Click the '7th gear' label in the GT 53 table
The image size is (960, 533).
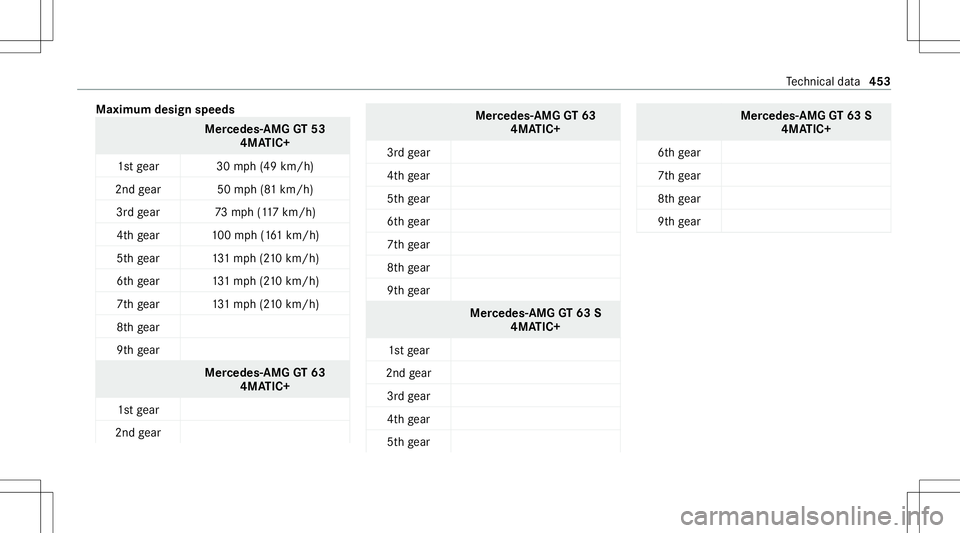click(138, 304)
